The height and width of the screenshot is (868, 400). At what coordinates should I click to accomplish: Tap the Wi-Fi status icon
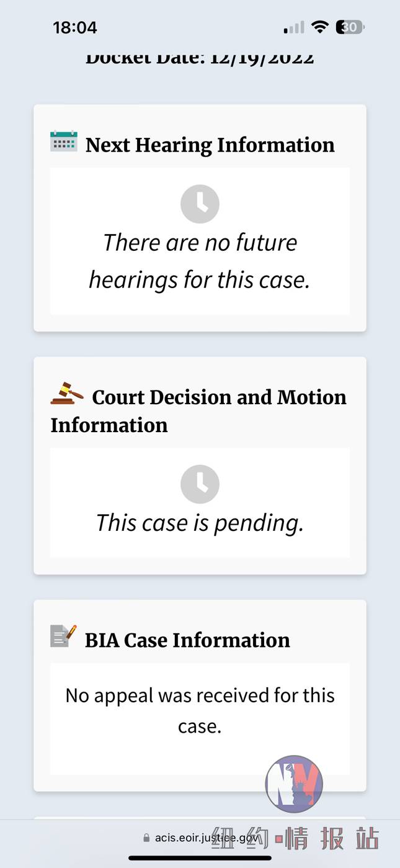pyautogui.click(x=320, y=27)
